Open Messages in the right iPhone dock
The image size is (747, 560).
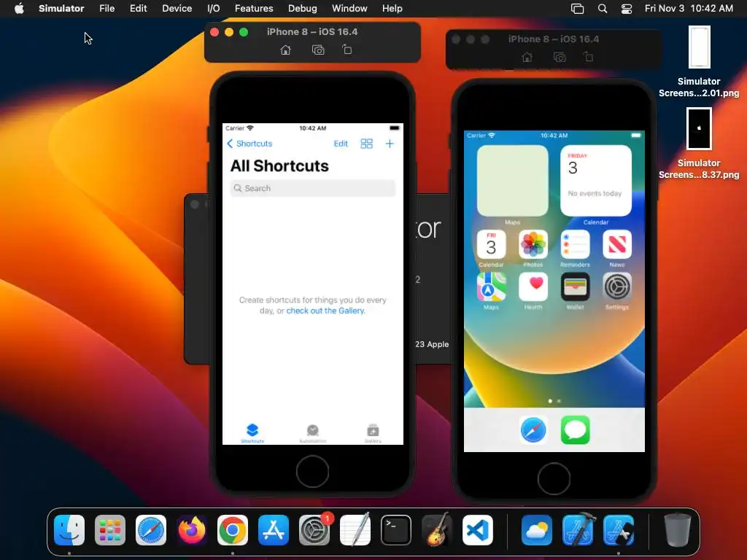coord(575,430)
